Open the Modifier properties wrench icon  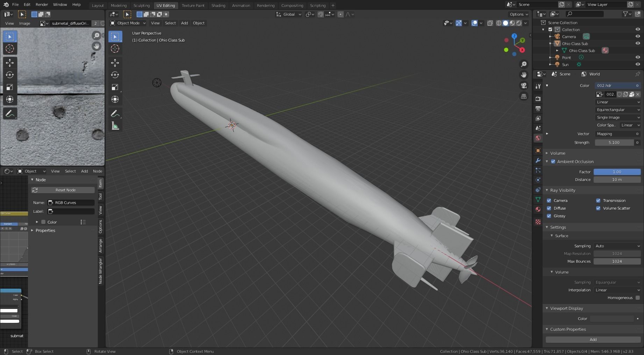[538, 160]
